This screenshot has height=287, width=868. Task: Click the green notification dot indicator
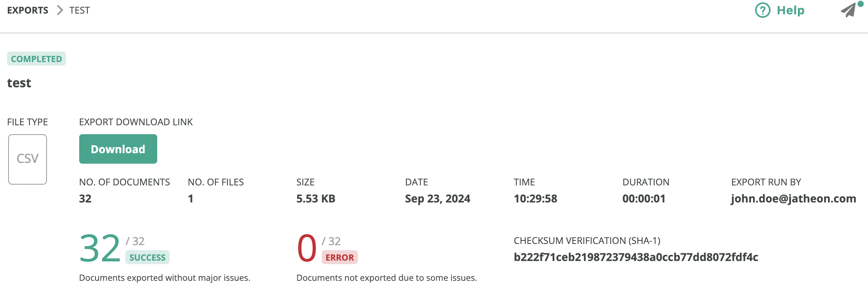tap(860, 4)
